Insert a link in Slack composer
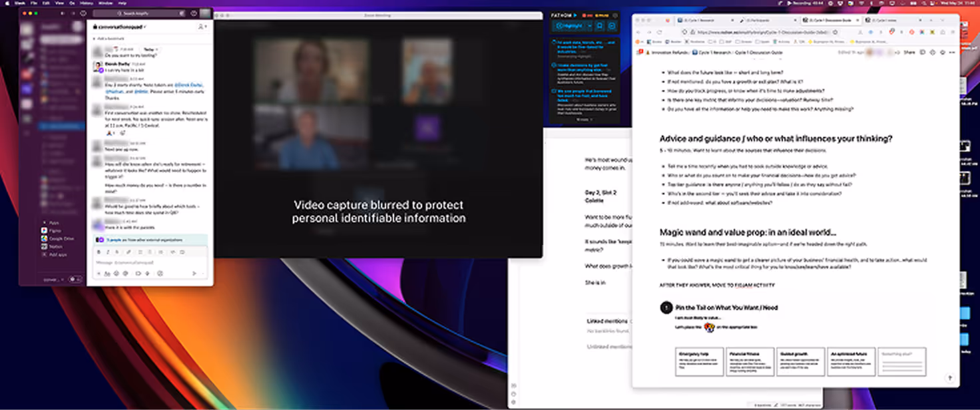This screenshot has height=410, width=980. 128,252
